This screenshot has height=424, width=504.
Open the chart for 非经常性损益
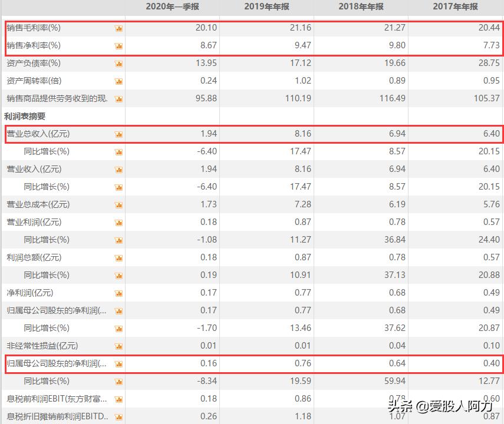119,346
